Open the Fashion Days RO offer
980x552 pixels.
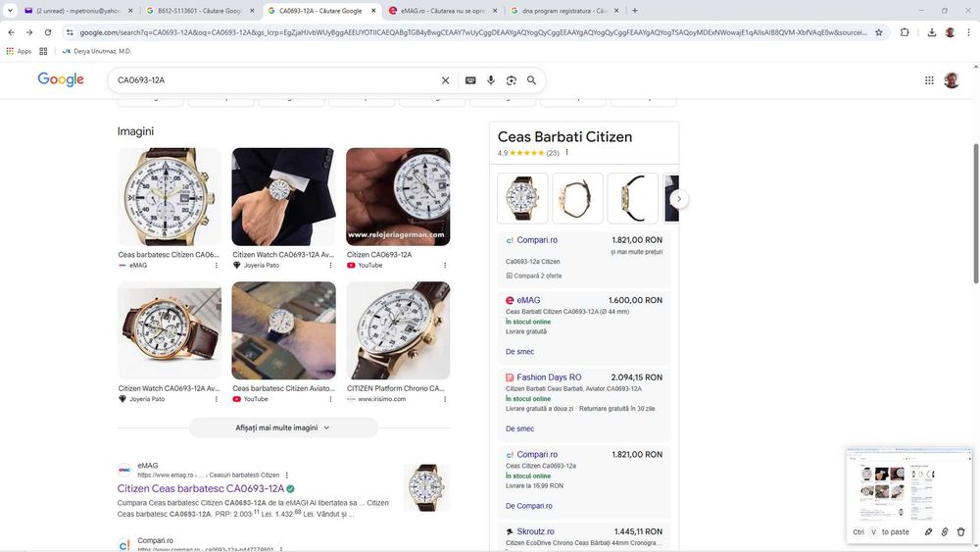pos(583,404)
